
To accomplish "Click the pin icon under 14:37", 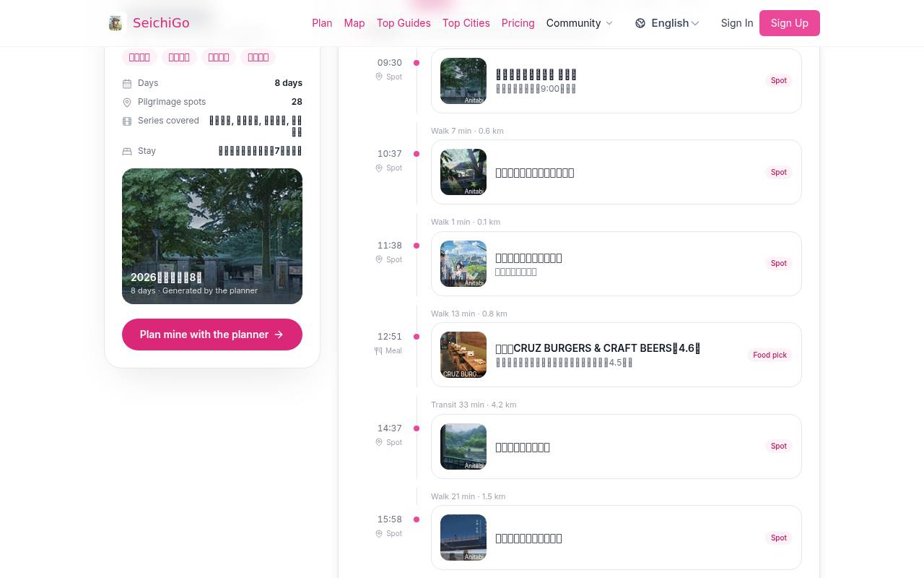I will [x=379, y=442].
